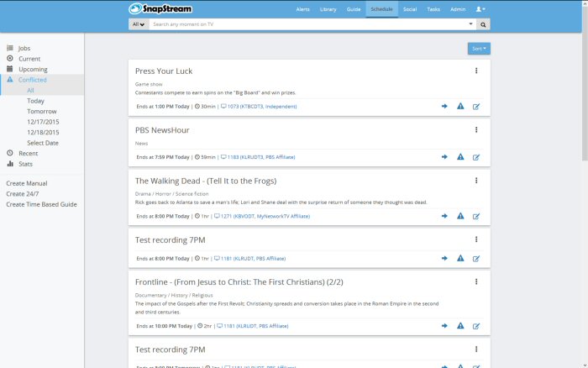Open The Walking Dead three-dot menu
Viewport: 588px width, 368px height.
pyautogui.click(x=476, y=181)
